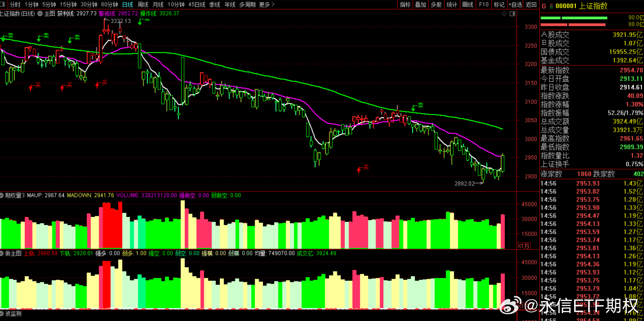Open the list icon next to stock code
This screenshot has height=321, width=644.
[551, 6]
